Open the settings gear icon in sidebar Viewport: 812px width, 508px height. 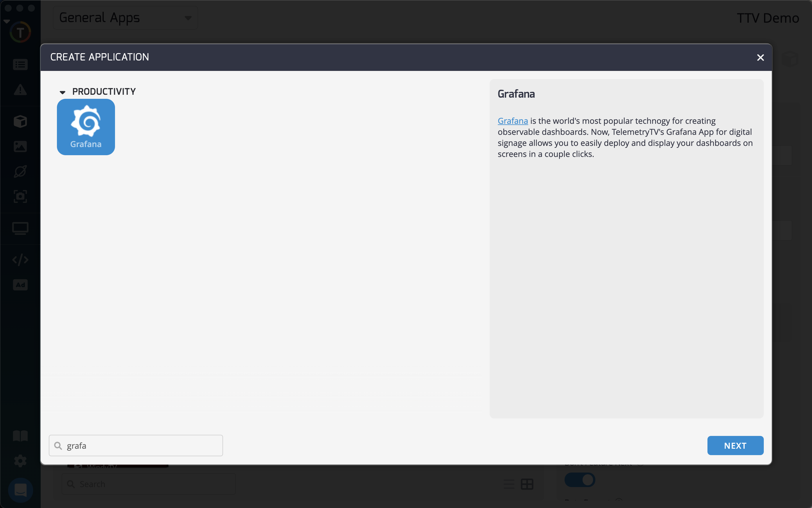pos(20,461)
